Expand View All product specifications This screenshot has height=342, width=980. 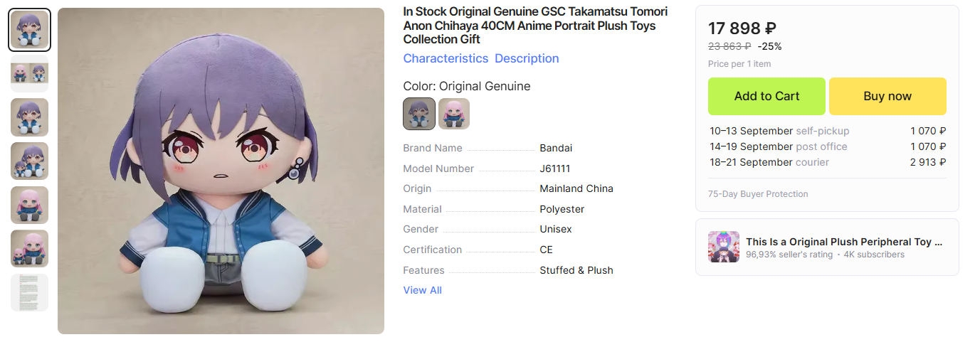(x=422, y=290)
